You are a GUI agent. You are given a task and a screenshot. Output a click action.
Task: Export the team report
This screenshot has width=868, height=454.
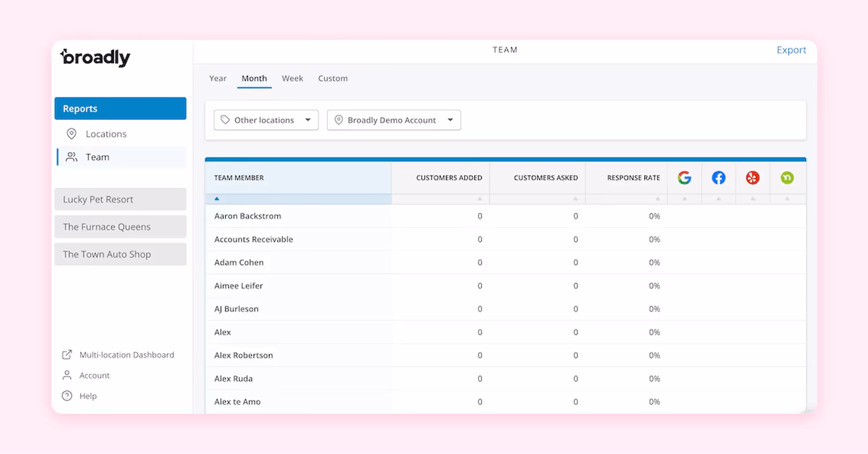pyautogui.click(x=791, y=50)
